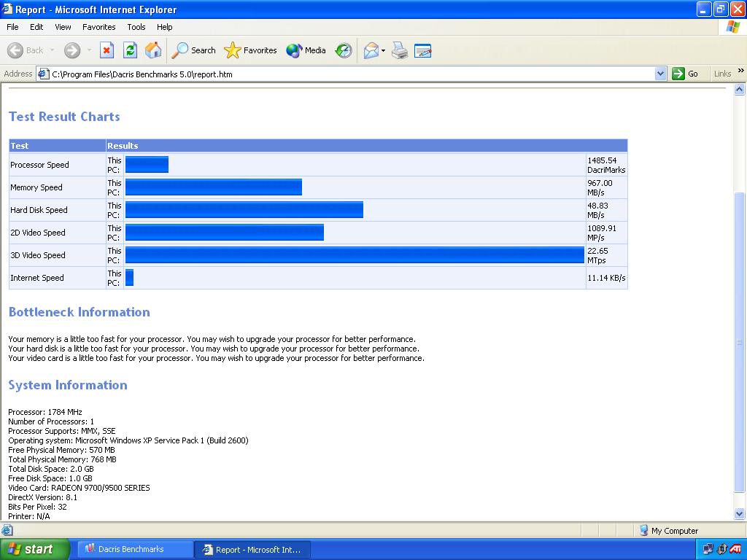Open Back button history dropdown arrow

(52, 50)
